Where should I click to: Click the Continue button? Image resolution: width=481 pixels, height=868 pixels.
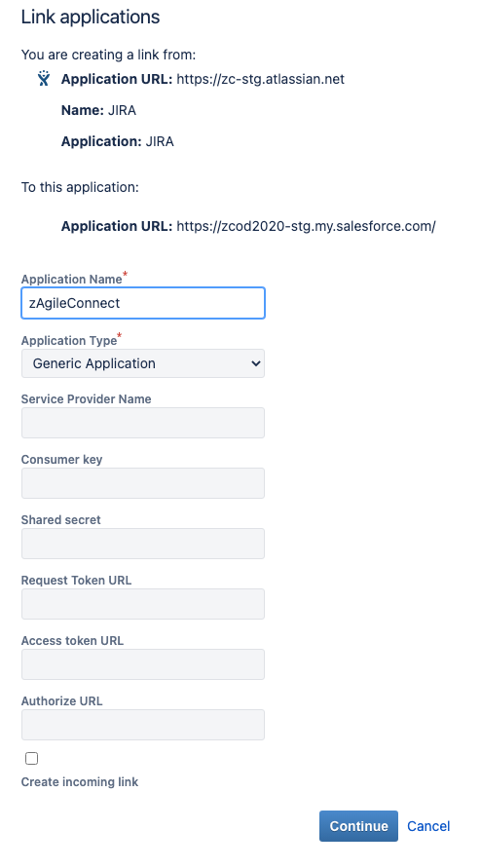tap(358, 826)
